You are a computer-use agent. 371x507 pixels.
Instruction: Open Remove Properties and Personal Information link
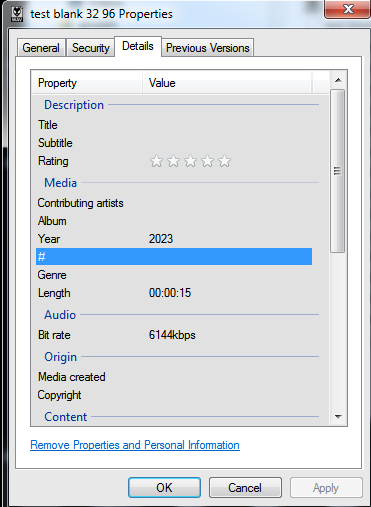point(135,445)
